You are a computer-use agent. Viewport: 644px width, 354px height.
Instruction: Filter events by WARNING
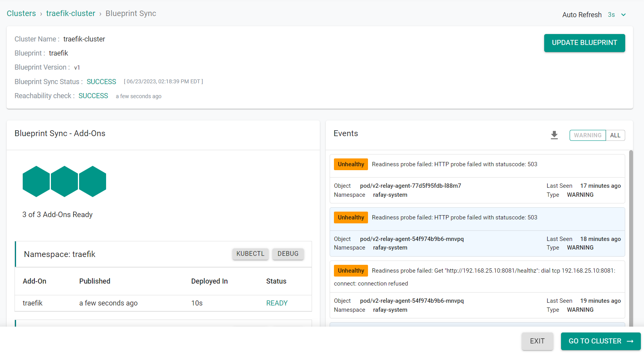588,135
